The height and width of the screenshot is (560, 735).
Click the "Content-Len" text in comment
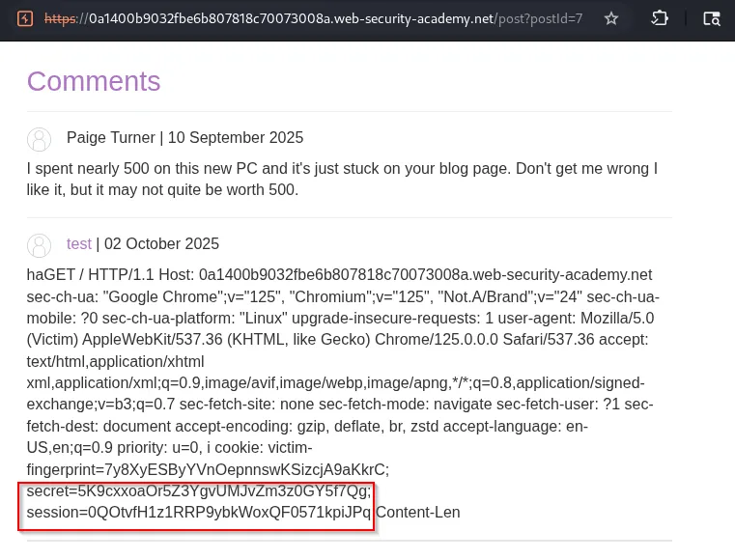[x=418, y=513]
